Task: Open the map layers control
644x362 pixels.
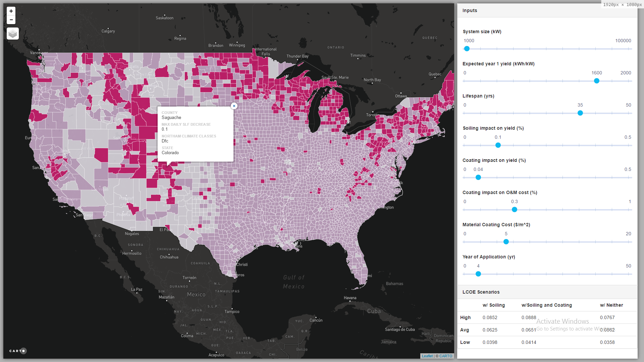Action: pos(13,34)
